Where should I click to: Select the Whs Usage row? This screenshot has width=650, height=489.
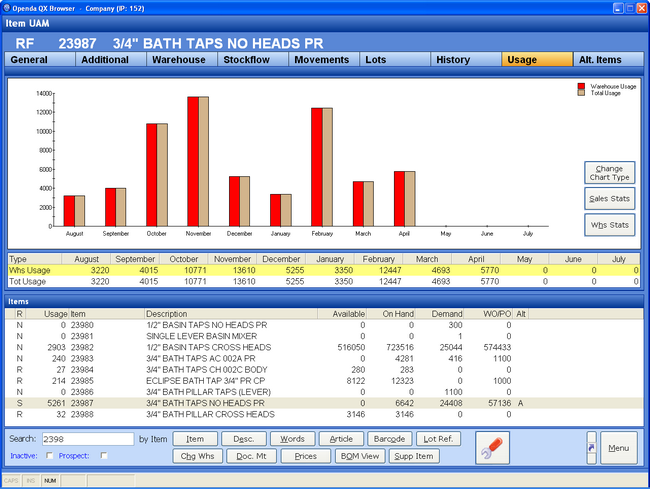(324, 270)
